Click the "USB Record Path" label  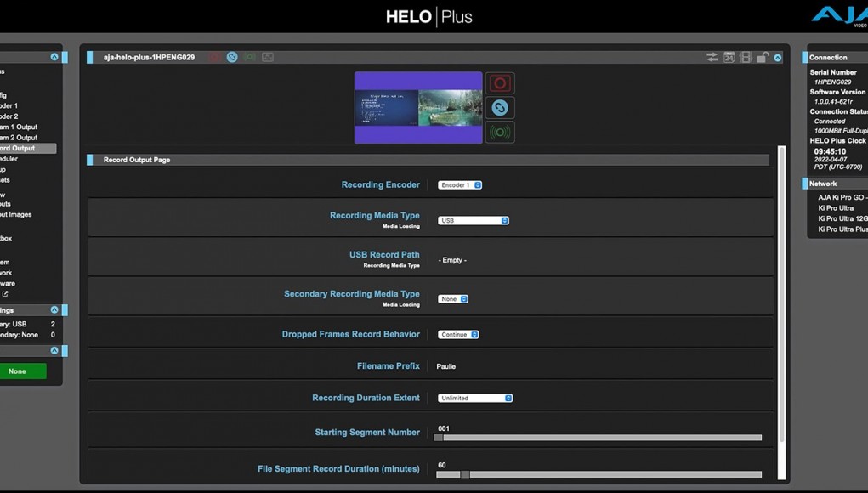[384, 254]
